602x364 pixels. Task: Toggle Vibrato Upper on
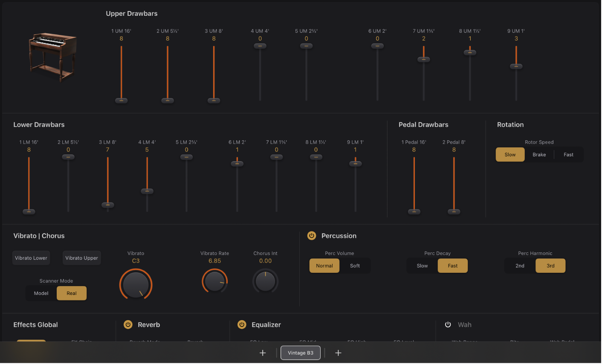(81, 258)
